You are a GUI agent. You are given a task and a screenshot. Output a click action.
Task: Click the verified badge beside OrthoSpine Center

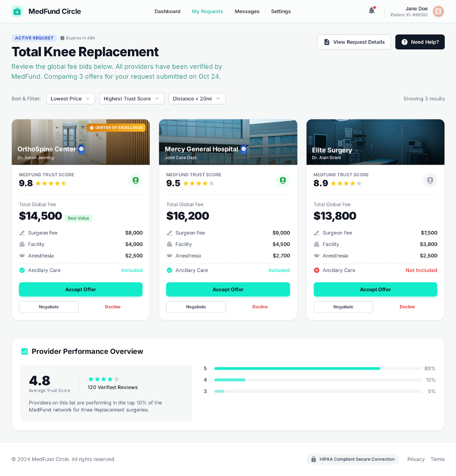[81, 149]
